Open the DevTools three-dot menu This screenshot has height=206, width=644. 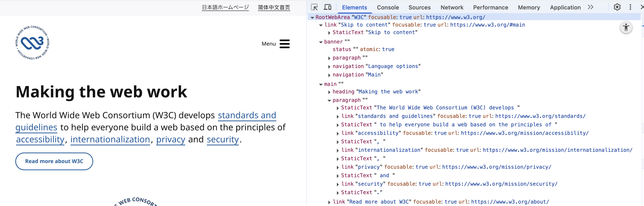(x=630, y=7)
